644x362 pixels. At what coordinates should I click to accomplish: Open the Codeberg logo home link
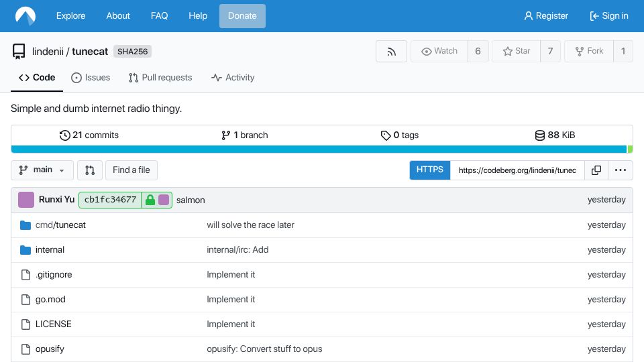tap(25, 16)
